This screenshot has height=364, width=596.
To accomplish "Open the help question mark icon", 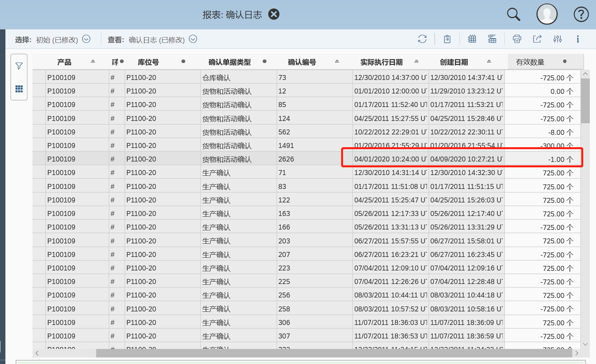I will coord(581,14).
